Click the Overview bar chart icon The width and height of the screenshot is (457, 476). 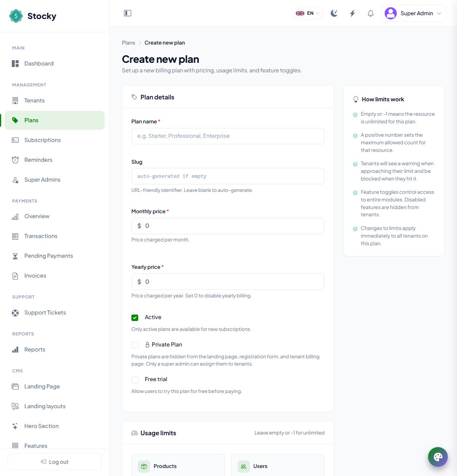(15, 216)
